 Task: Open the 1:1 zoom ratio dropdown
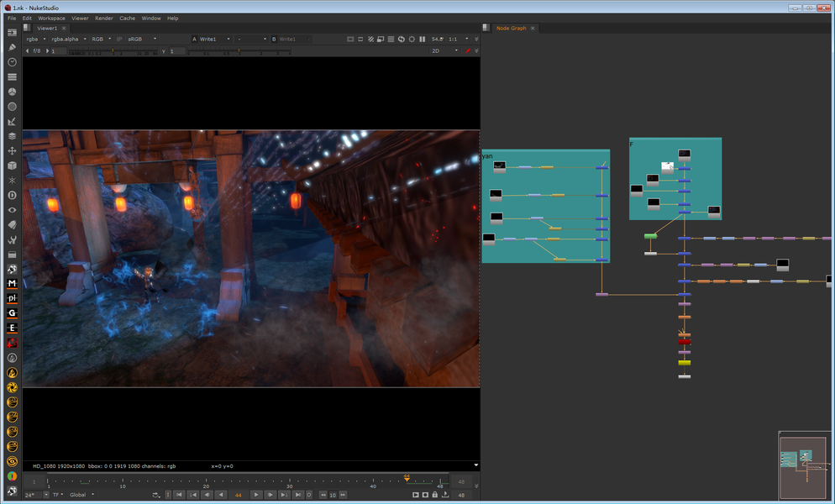(459, 39)
